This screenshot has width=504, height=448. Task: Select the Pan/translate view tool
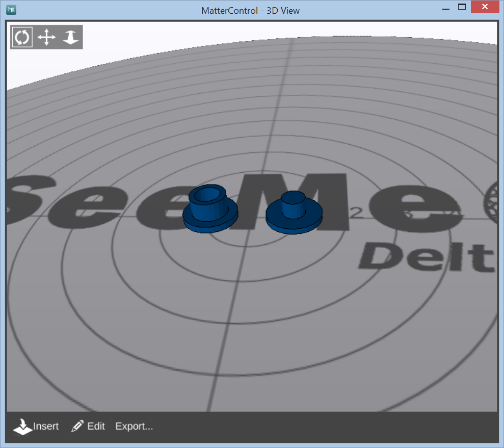46,37
